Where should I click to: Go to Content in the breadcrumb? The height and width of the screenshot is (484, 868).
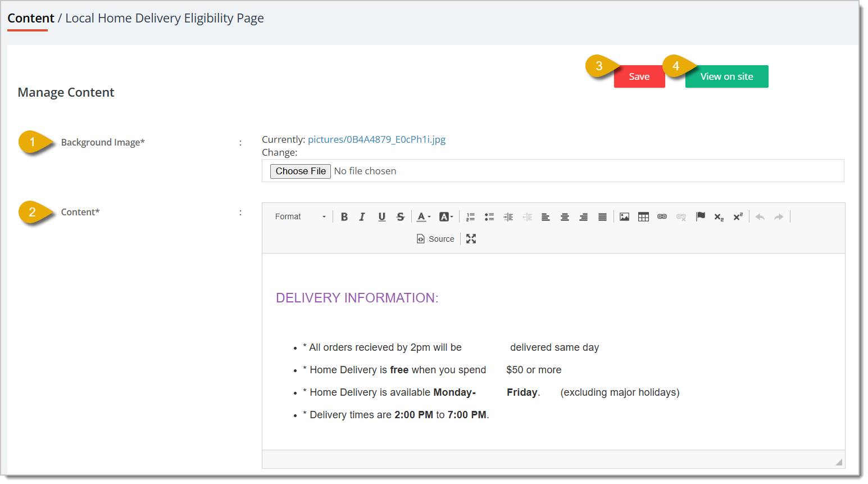coord(31,18)
